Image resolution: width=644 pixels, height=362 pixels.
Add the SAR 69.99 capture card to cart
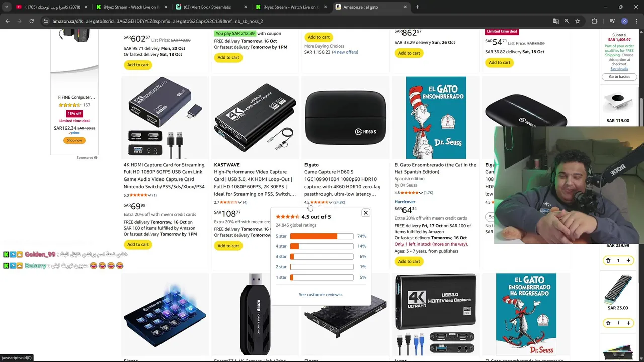click(x=138, y=244)
